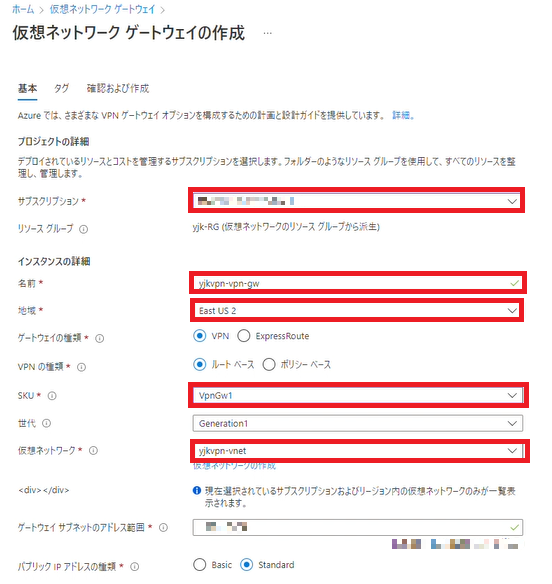Expand the Generation1 dropdown
The image size is (552, 584).
(358, 423)
